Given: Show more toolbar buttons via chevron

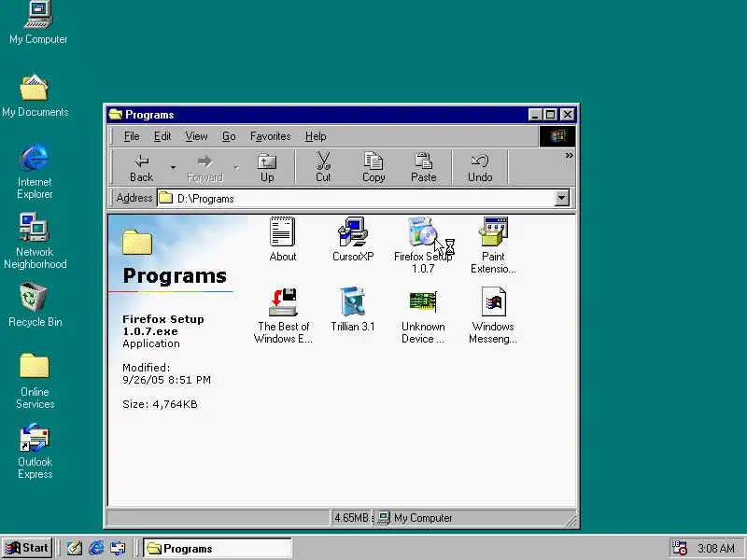Looking at the screenshot, I should (x=569, y=156).
